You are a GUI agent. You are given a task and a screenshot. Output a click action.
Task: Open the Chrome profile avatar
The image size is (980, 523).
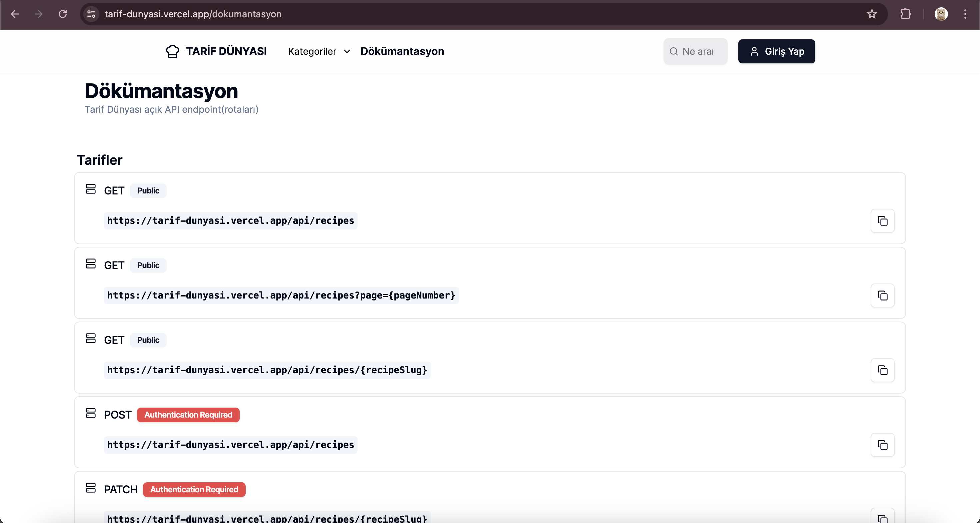pyautogui.click(x=941, y=14)
